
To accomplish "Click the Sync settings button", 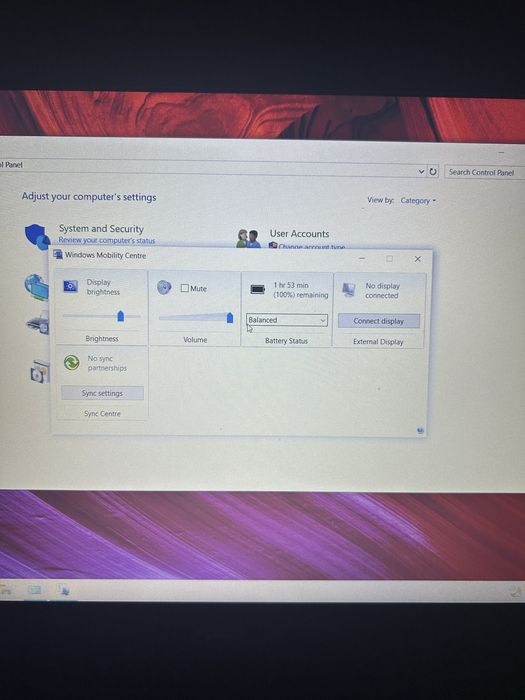I will click(102, 393).
